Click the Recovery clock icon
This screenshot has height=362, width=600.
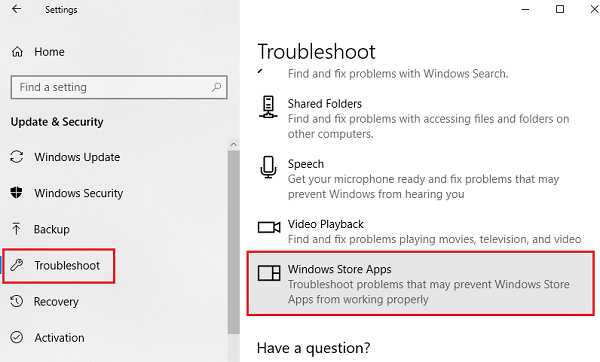(16, 301)
